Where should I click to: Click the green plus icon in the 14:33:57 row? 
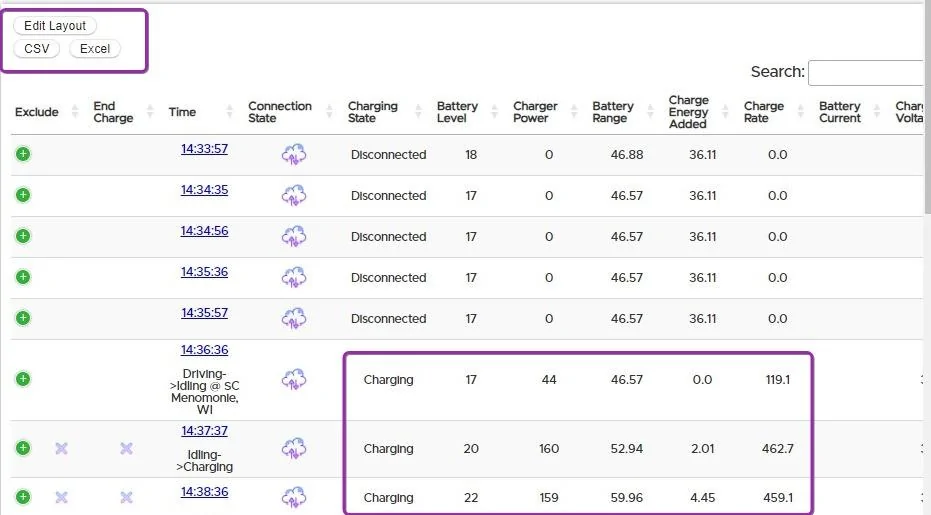tap(23, 154)
